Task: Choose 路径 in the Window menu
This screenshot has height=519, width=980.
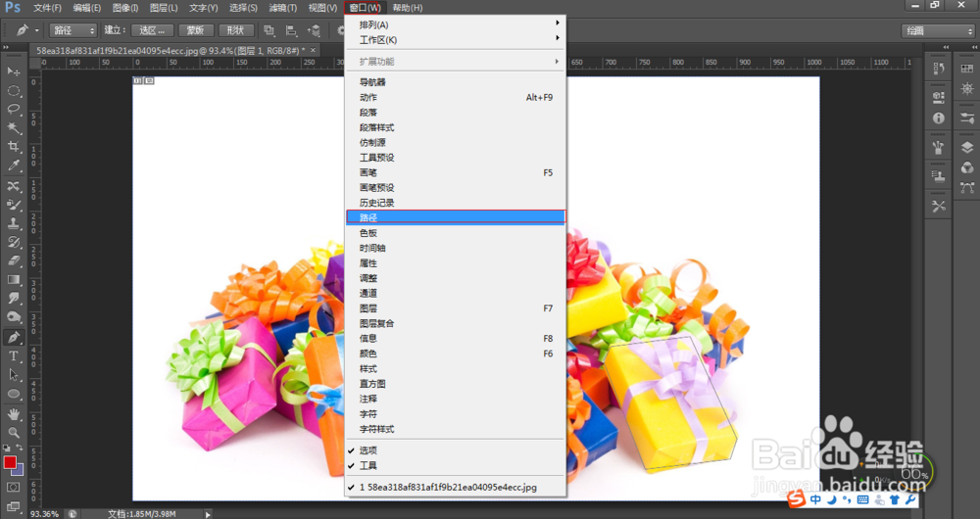Action: [x=455, y=217]
